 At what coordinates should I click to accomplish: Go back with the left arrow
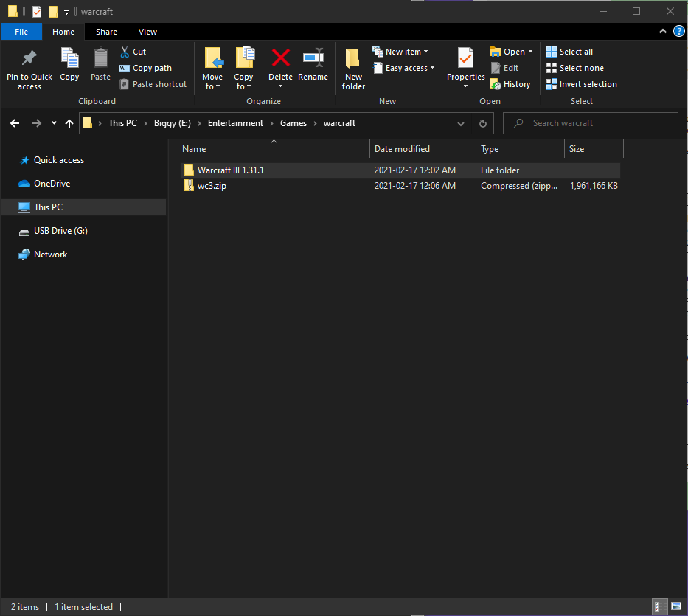(x=15, y=123)
